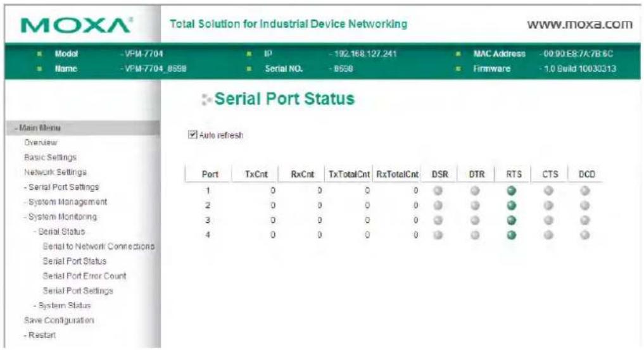Click the gray DTR indicator for port 1

[475, 191]
